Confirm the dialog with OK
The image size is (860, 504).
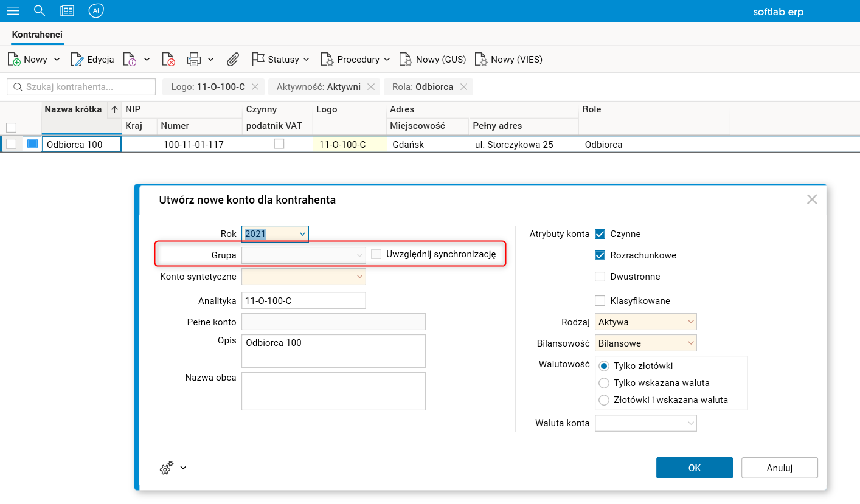point(694,468)
